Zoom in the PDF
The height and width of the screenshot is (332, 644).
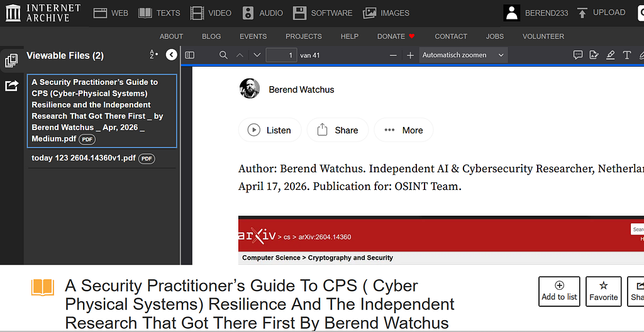tap(410, 55)
